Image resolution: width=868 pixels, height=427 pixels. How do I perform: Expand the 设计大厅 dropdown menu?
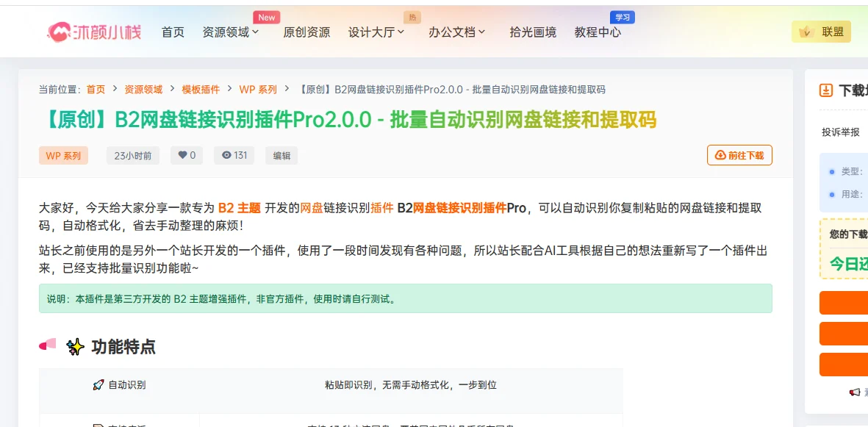376,32
